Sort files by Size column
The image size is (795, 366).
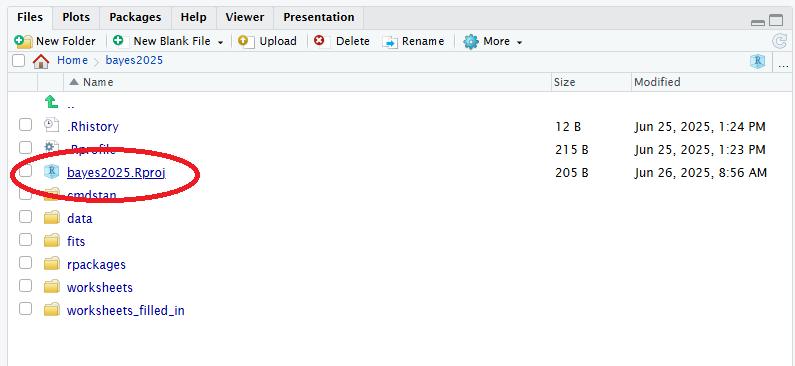tap(591, 82)
